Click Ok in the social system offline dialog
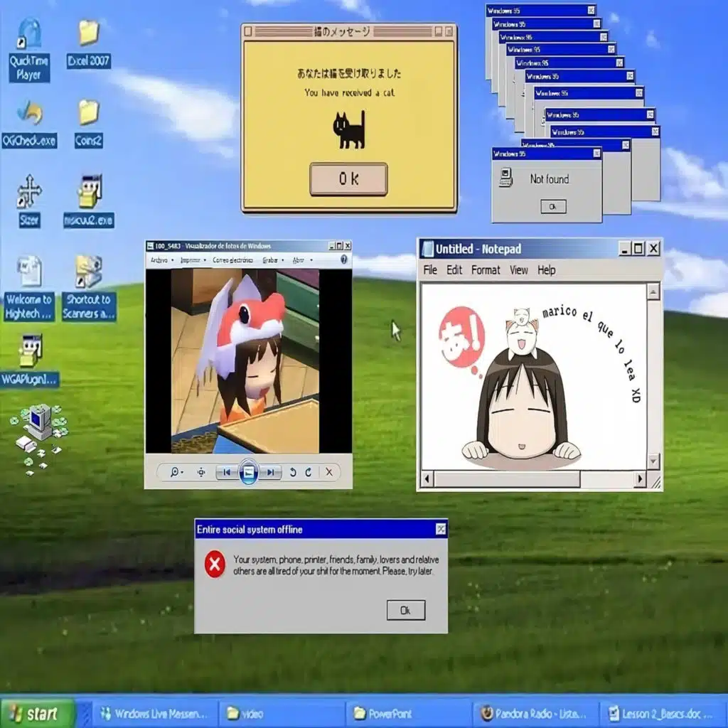This screenshot has width=728, height=728. click(405, 610)
